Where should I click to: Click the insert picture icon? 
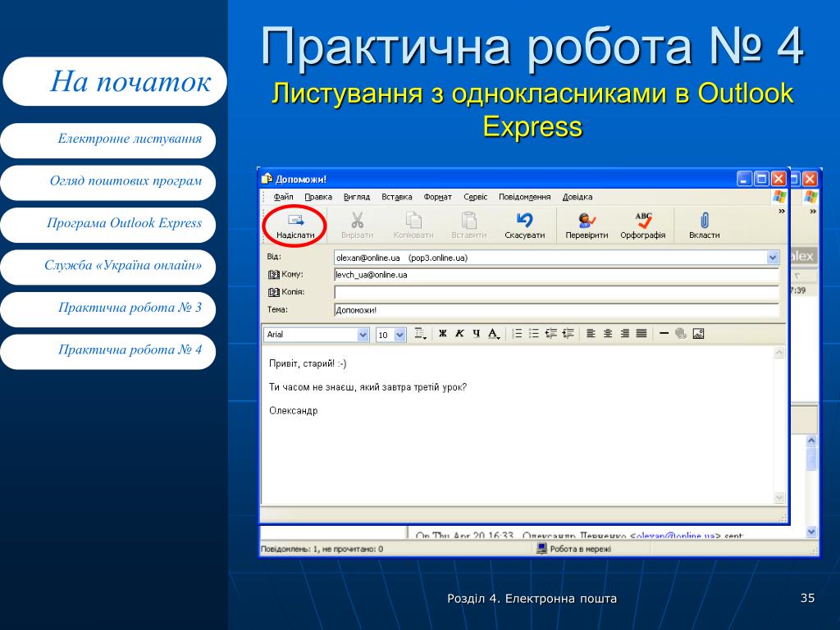(698, 334)
